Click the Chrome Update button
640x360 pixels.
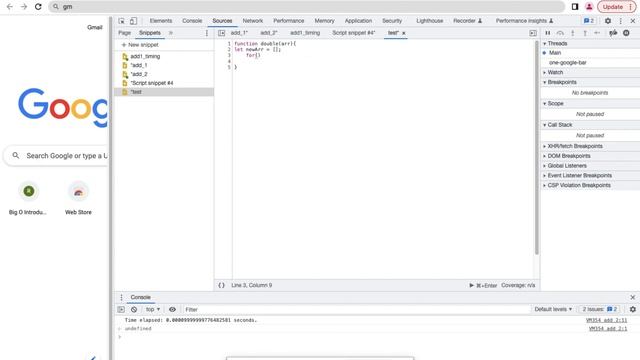click(x=613, y=7)
